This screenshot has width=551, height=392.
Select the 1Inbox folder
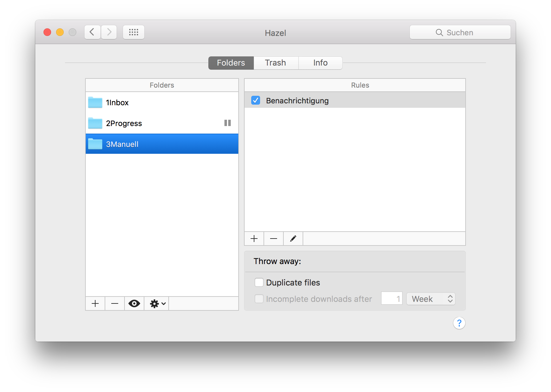(162, 102)
